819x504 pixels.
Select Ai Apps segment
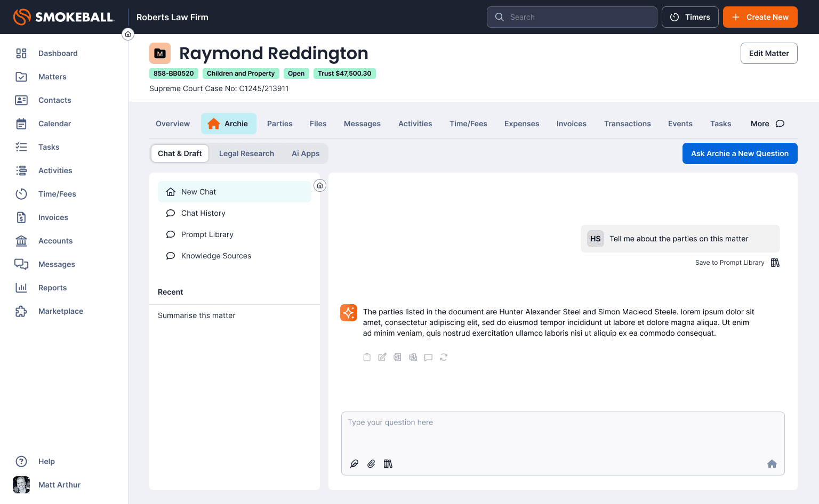coord(306,153)
